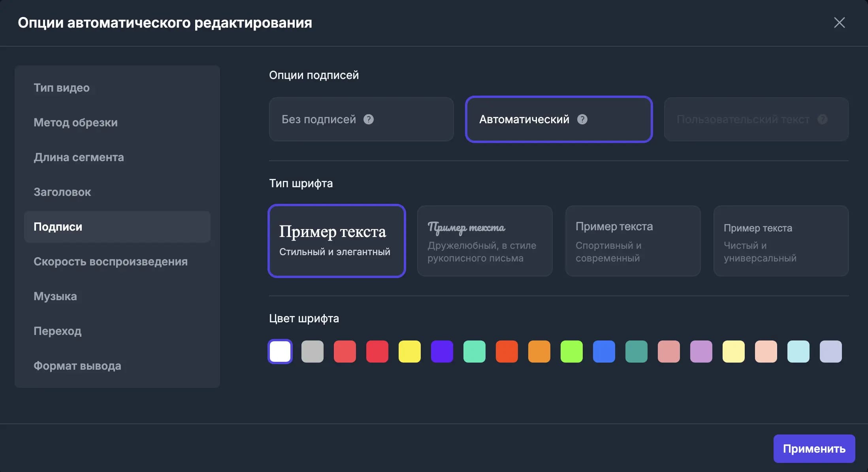Click help icon next to Без подписей
The height and width of the screenshot is (472, 868).
[x=368, y=119]
